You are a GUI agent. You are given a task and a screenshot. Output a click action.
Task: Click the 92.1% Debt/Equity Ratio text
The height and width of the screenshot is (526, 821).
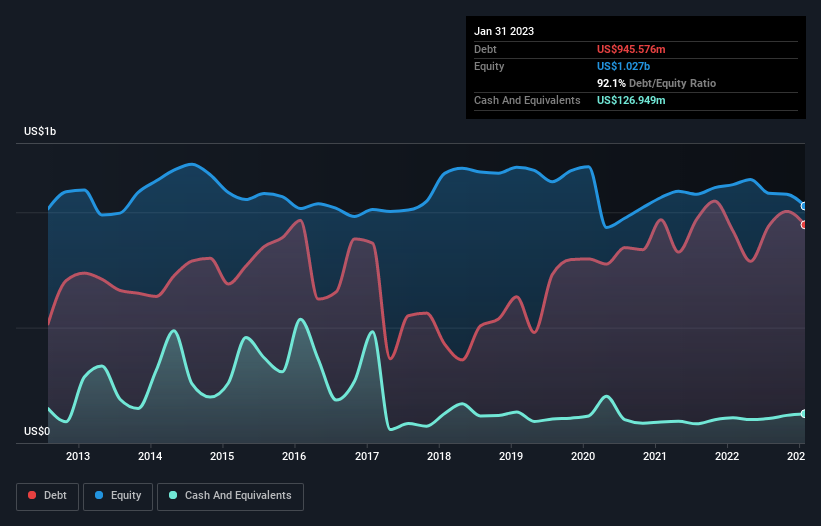point(656,83)
